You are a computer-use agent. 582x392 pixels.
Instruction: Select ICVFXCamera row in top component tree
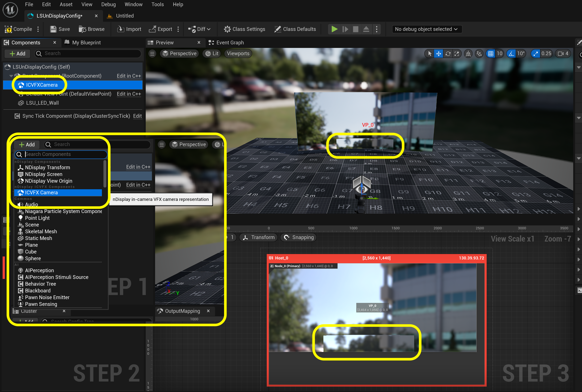coord(72,85)
